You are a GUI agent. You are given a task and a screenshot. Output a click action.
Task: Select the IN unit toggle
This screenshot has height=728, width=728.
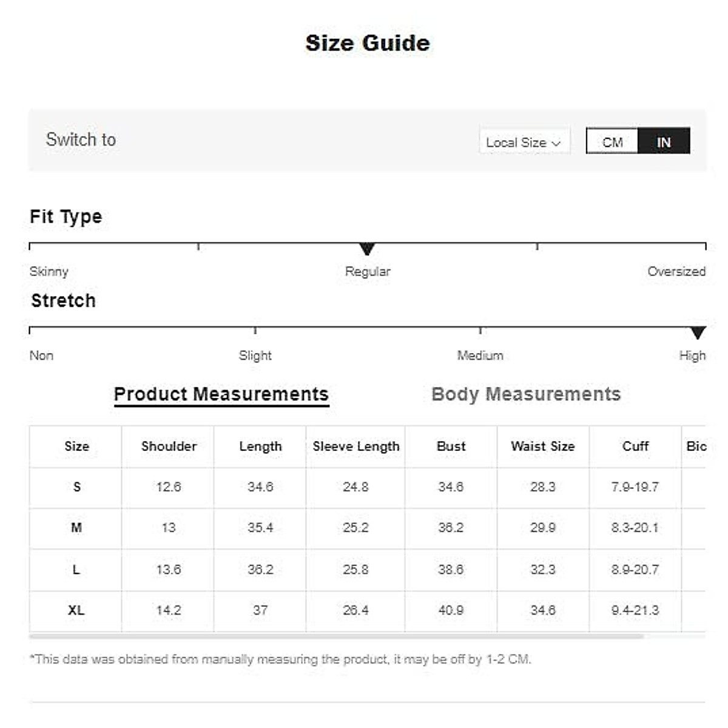click(x=664, y=142)
